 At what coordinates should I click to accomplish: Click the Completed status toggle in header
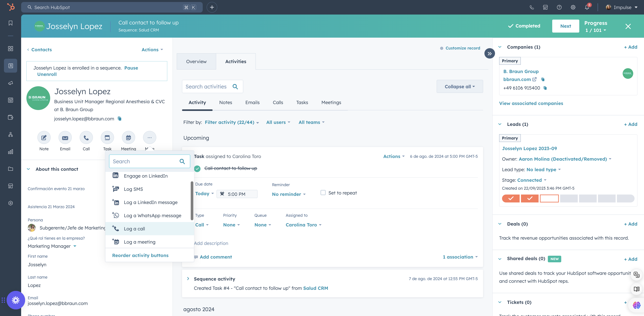[524, 26]
